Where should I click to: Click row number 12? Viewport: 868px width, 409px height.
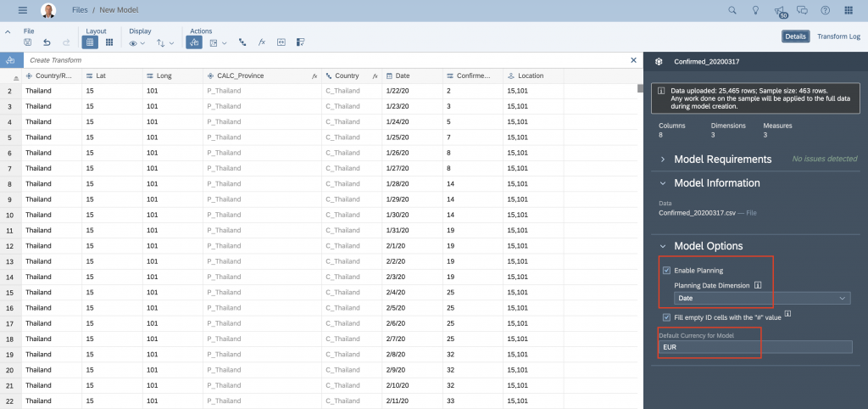(x=10, y=245)
